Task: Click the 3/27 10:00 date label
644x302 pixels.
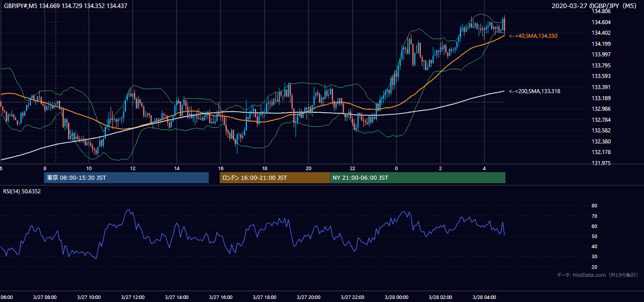Action: (89, 297)
